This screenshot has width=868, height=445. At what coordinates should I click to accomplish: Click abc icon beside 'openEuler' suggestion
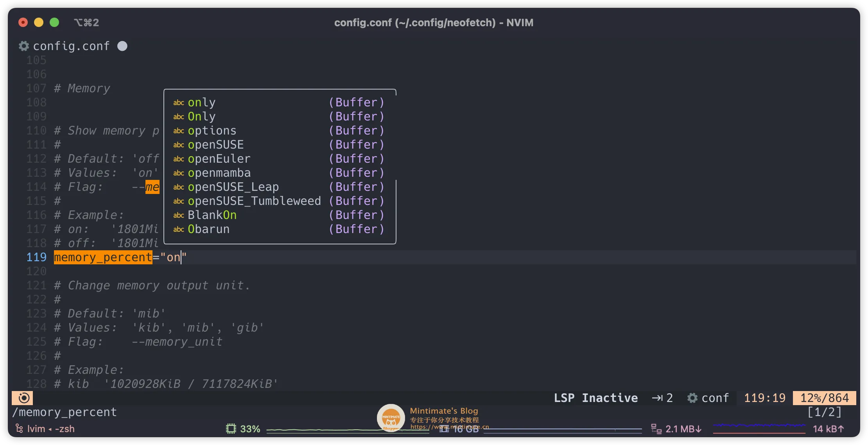coord(179,159)
